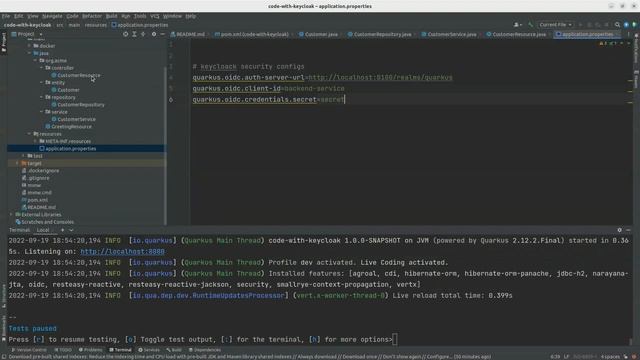Open the Services tool window
This screenshot has height=360, width=640.
[149, 350]
